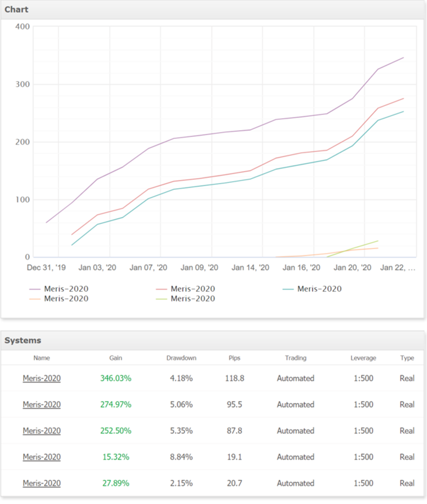Viewport: 427px width, 504px height.
Task: Click the Drawdown column header
Action: pos(181,358)
